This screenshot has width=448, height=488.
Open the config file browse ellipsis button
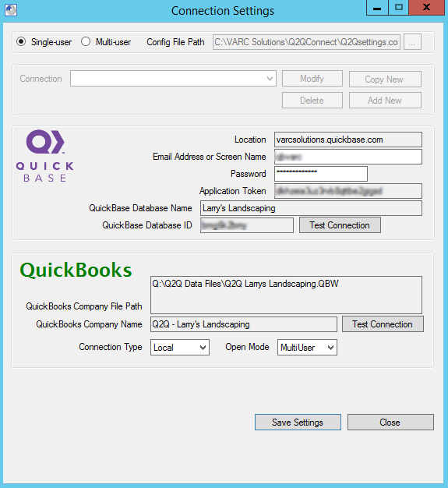[412, 42]
